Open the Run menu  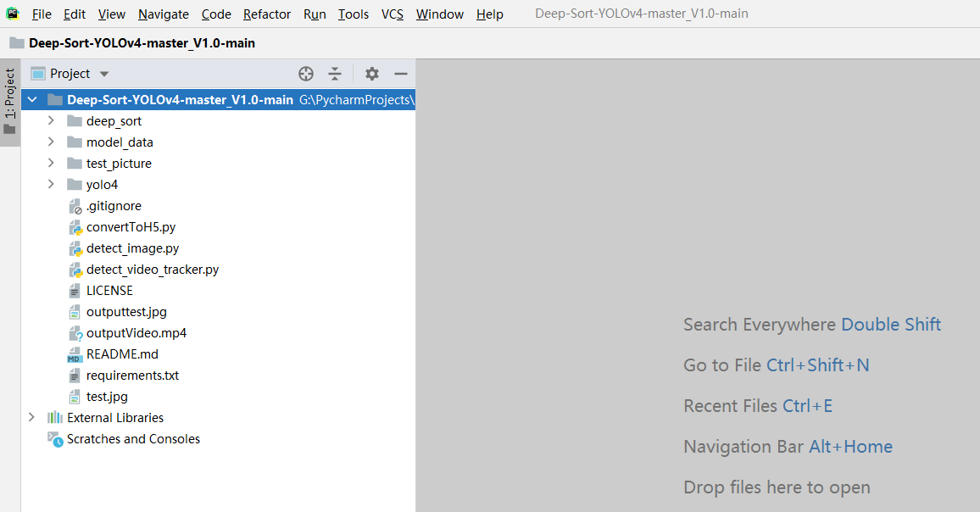(x=315, y=14)
